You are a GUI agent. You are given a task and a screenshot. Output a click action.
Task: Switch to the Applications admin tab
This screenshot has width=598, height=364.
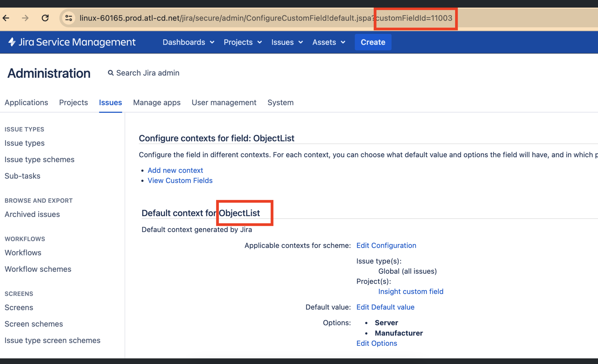(x=26, y=102)
